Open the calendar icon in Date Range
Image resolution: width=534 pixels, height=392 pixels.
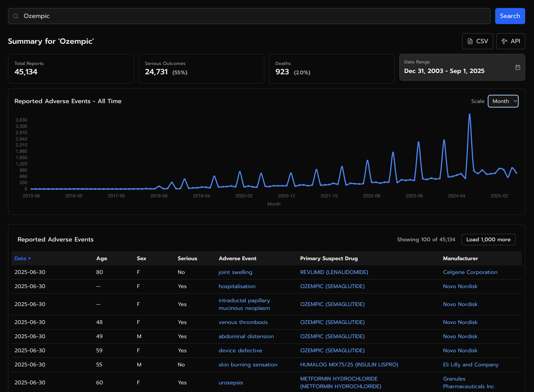518,67
